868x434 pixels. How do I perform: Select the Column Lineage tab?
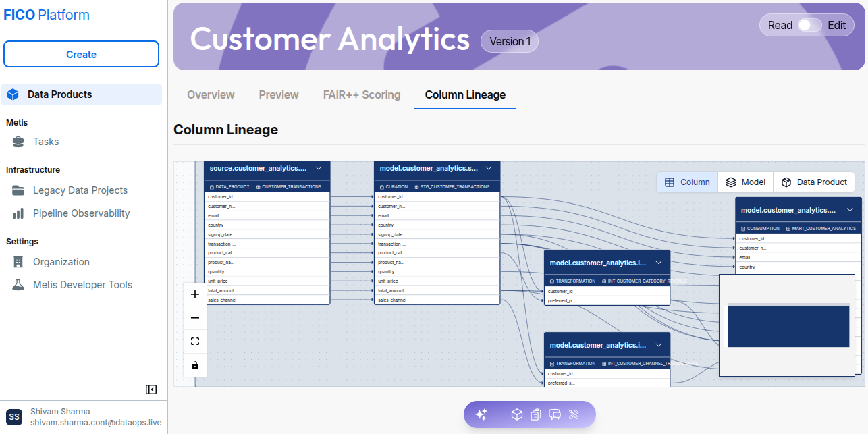click(x=465, y=95)
